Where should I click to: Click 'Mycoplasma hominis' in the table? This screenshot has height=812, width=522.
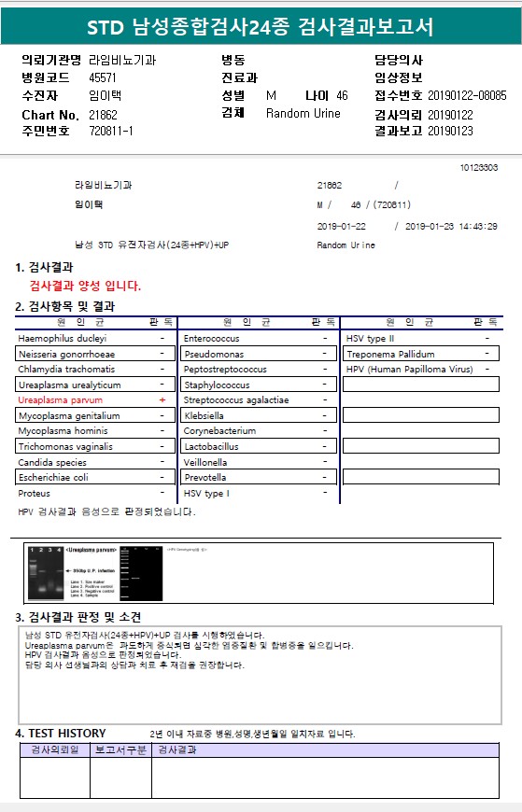63,431
